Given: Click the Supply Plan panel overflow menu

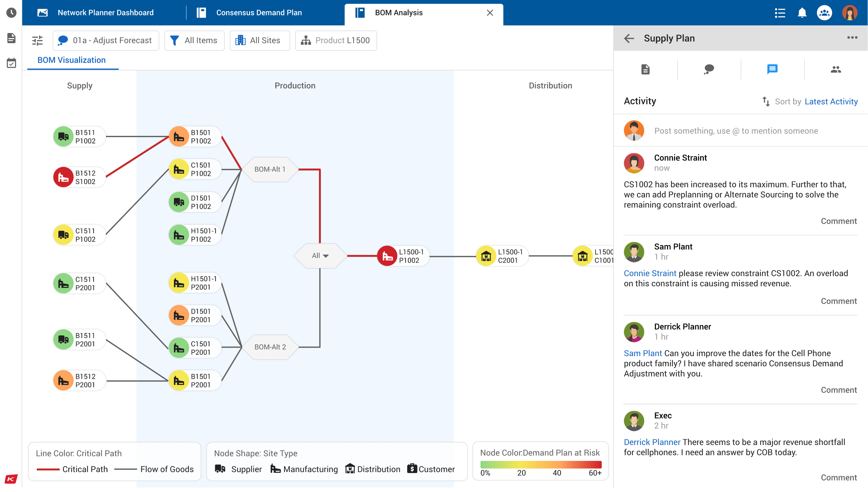Looking at the screenshot, I should [852, 37].
